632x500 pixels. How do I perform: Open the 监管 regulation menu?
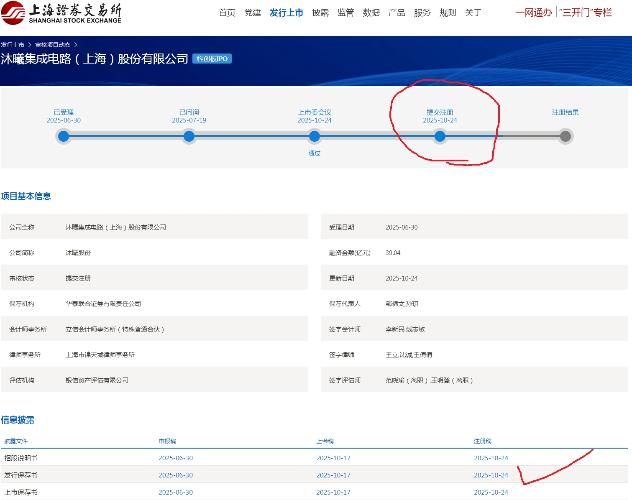(x=345, y=12)
